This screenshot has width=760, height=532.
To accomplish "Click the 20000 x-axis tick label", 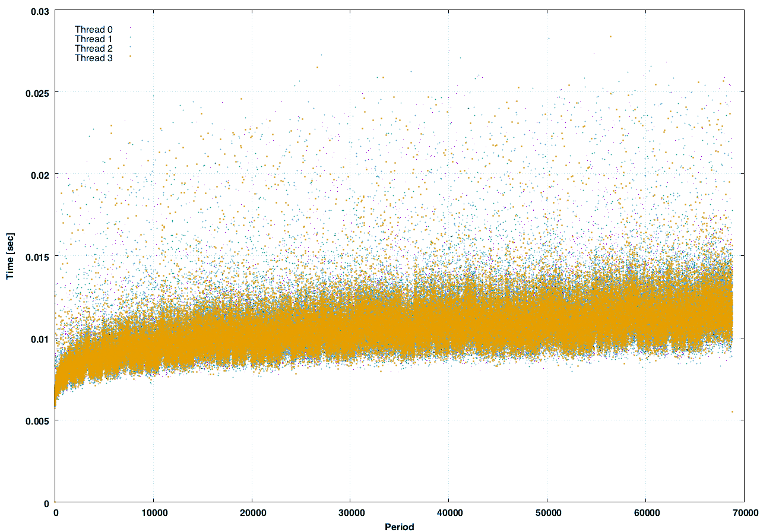I will click(252, 512).
